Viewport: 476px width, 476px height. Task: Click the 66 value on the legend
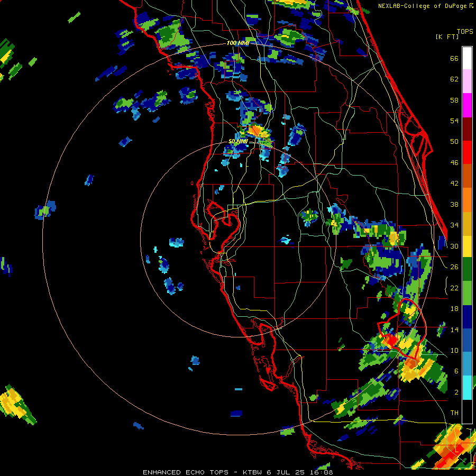[454, 58]
